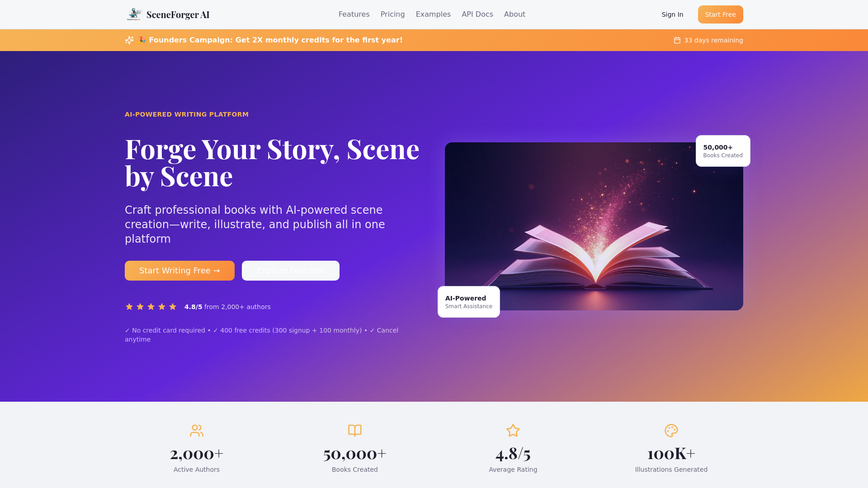
Task: Click the Active Authors people icon
Action: click(x=197, y=431)
